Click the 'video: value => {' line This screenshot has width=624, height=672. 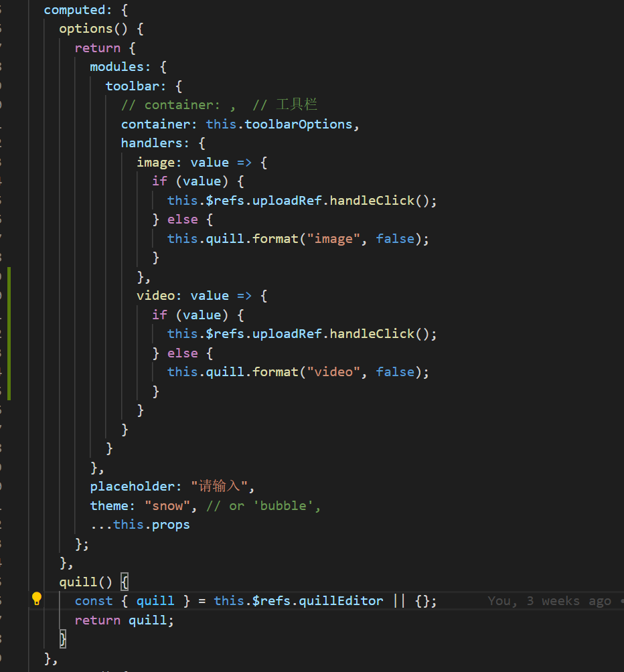point(202,296)
